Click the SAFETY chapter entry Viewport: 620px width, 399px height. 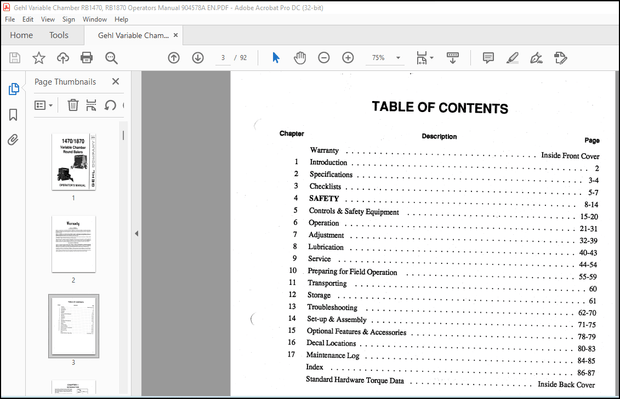pyautogui.click(x=324, y=199)
